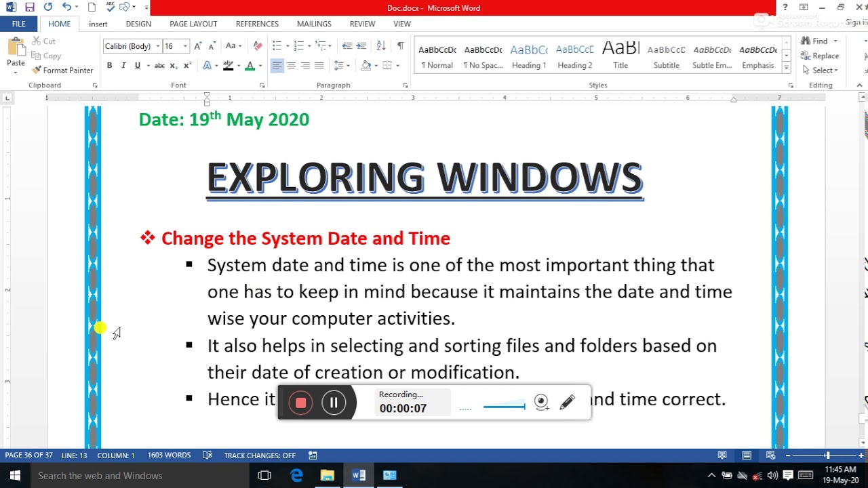The height and width of the screenshot is (488, 868).
Task: Shrink font size with the small A icon
Action: tap(210, 46)
